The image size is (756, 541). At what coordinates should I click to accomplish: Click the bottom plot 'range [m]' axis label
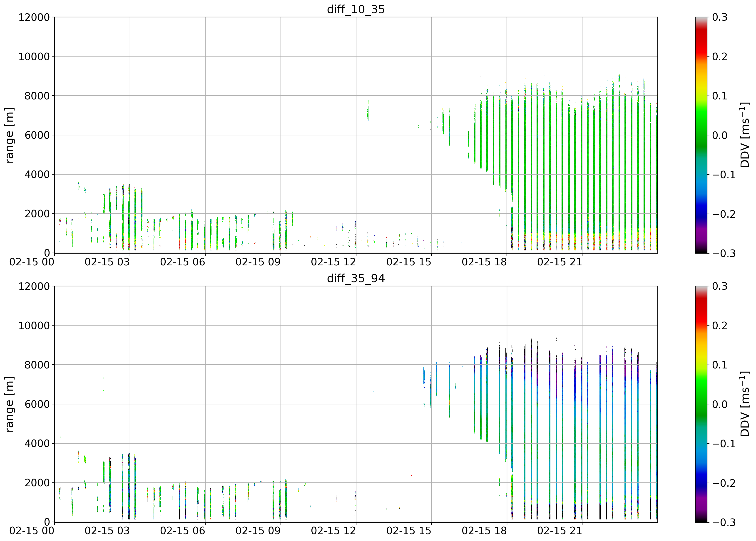click(x=10, y=404)
